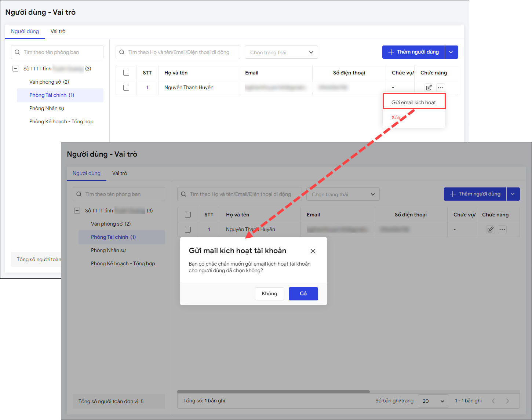Tick the select-all checkbox in table header
Screen dimensions: 532x420
tap(126, 73)
